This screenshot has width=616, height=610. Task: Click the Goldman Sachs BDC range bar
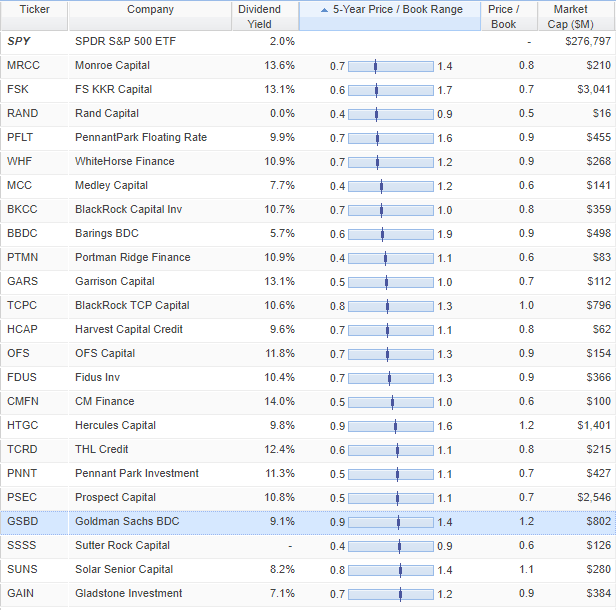(x=391, y=522)
